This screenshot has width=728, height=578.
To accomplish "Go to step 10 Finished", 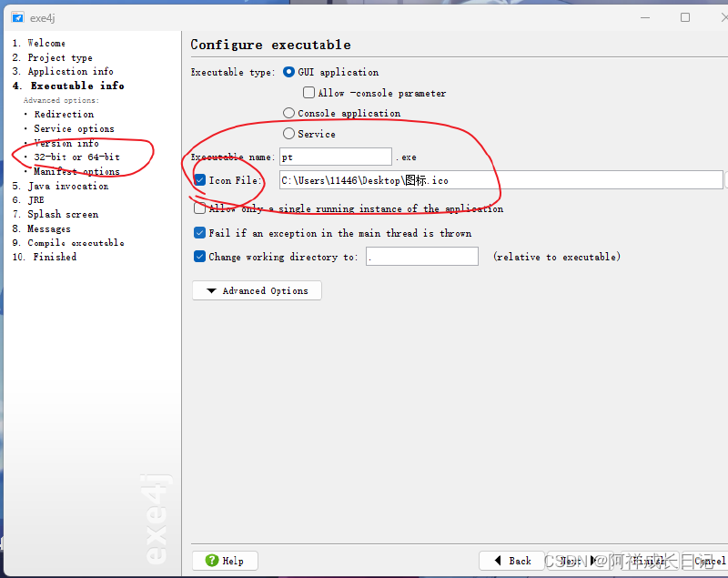I will point(45,257).
